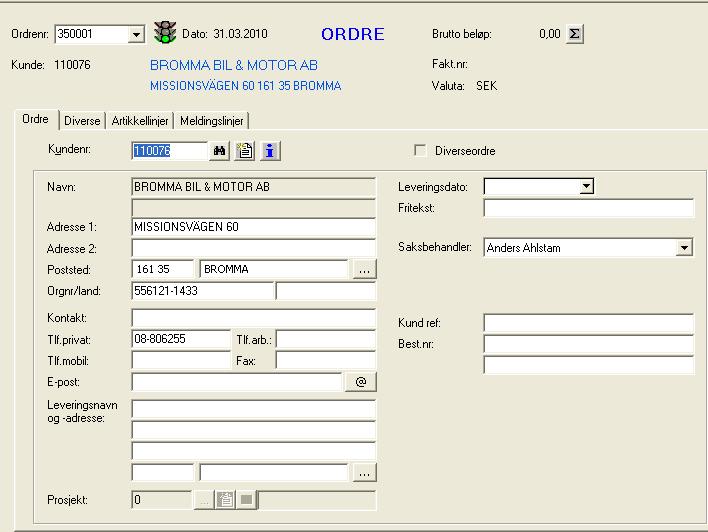Image resolution: width=708 pixels, height=532 pixels.
Task: Click the grey square icon beside Prosjekt
Action: (247, 500)
